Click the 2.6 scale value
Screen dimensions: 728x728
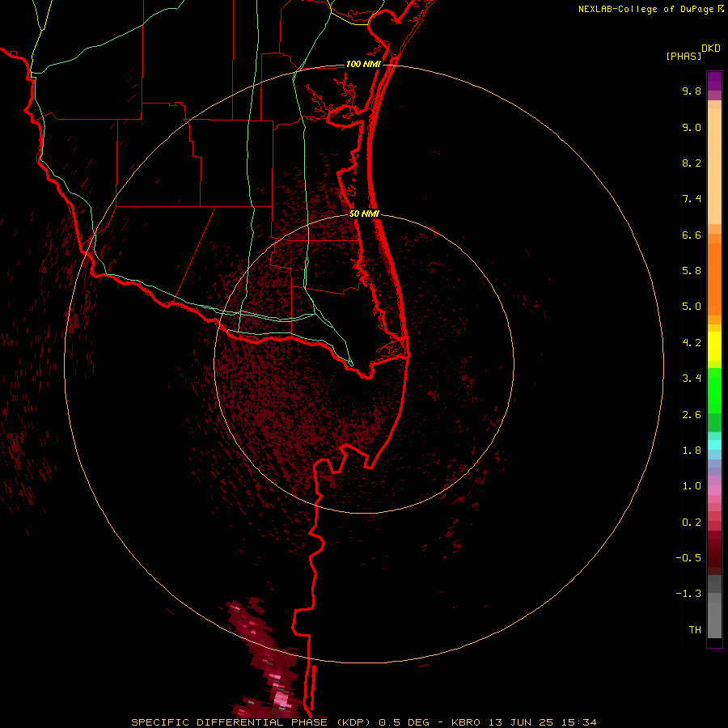pos(692,415)
